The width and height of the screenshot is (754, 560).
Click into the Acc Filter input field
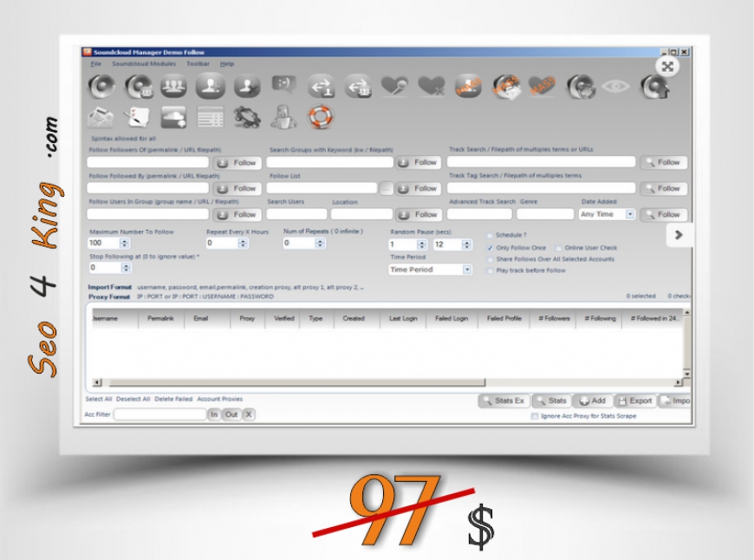pos(160,414)
